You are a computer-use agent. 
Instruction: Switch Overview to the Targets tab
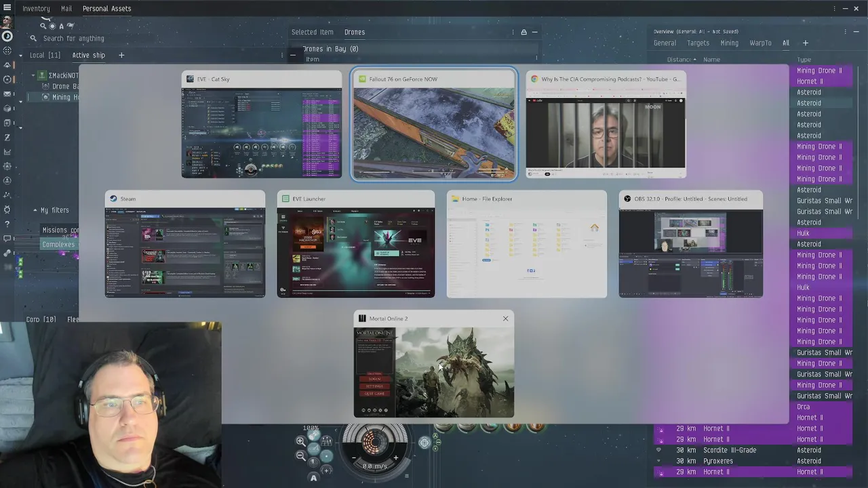698,43
